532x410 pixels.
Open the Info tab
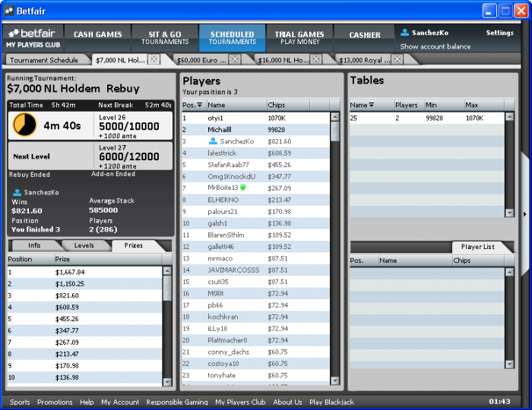click(x=34, y=245)
